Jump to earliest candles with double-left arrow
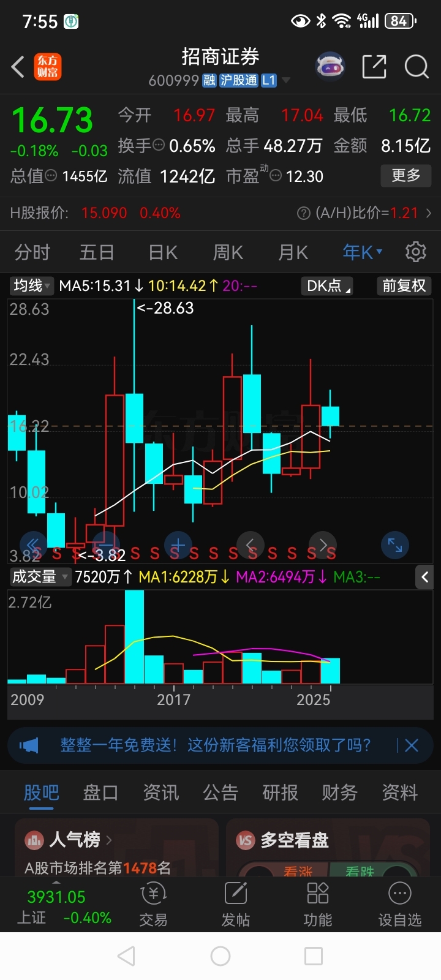This screenshot has width=441, height=980. coord(33,545)
